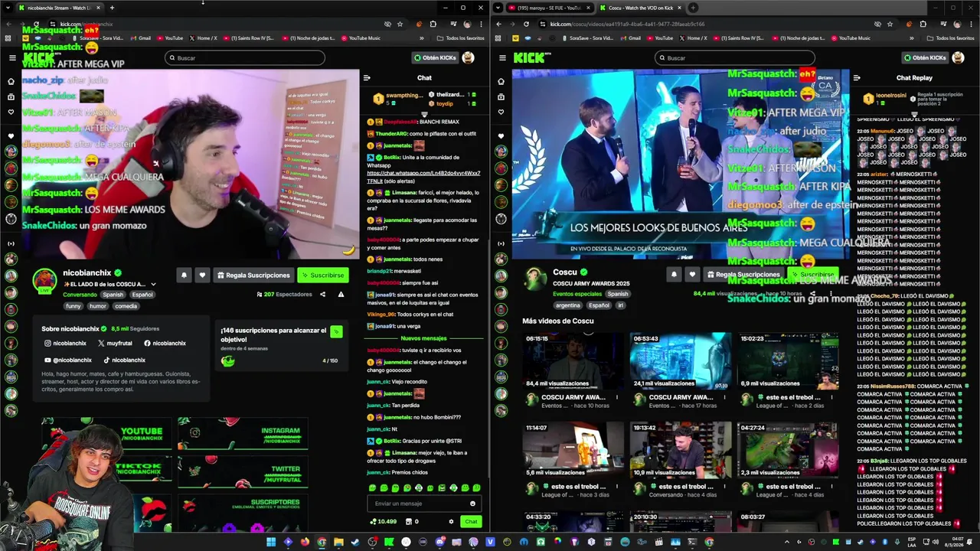Open new tab in left browser window

click(x=112, y=8)
